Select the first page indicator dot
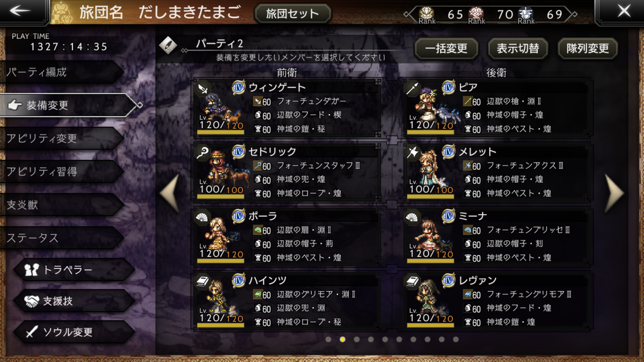This screenshot has height=362, width=644. click(328, 339)
